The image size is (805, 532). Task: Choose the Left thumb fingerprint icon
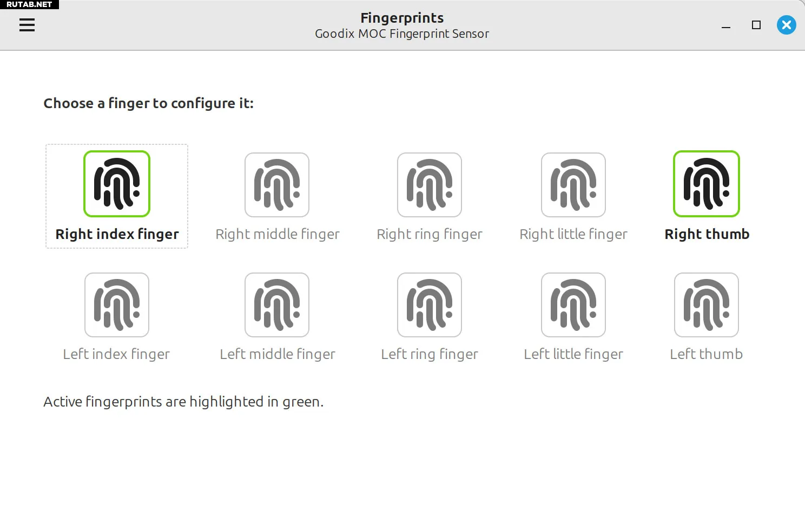(x=707, y=305)
